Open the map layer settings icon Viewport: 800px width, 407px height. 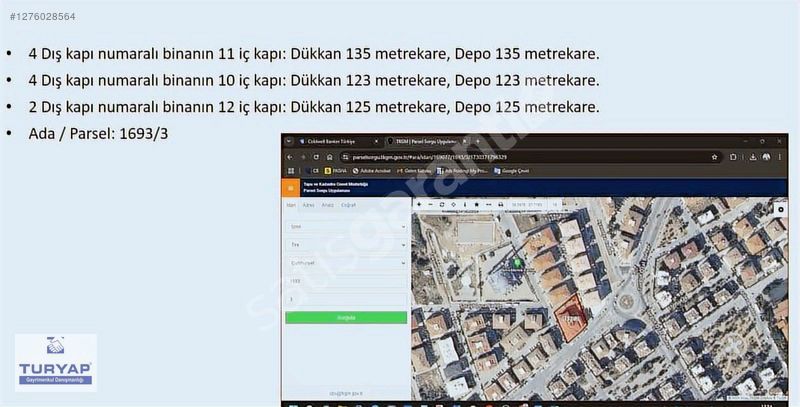tap(781, 208)
